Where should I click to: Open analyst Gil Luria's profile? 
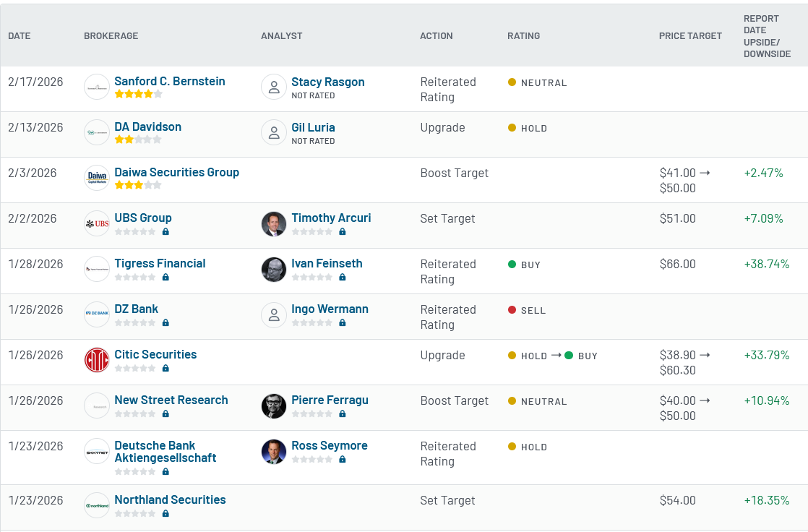[x=314, y=127]
